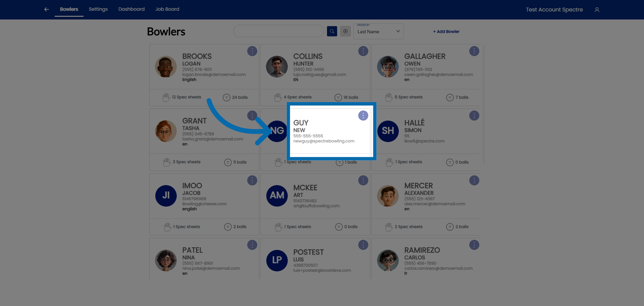The height and width of the screenshot is (306, 644).
Task: Open Collins 4 Spec sheets
Action: click(x=293, y=97)
